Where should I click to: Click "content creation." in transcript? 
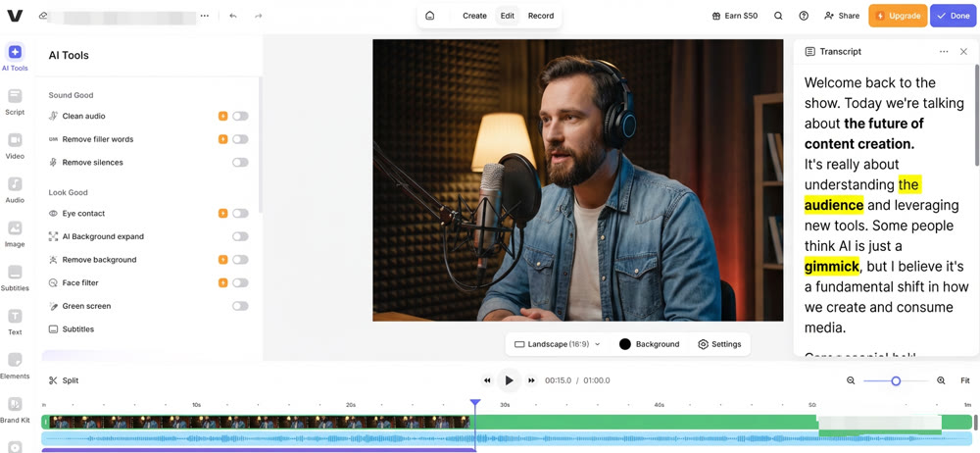[859, 143]
